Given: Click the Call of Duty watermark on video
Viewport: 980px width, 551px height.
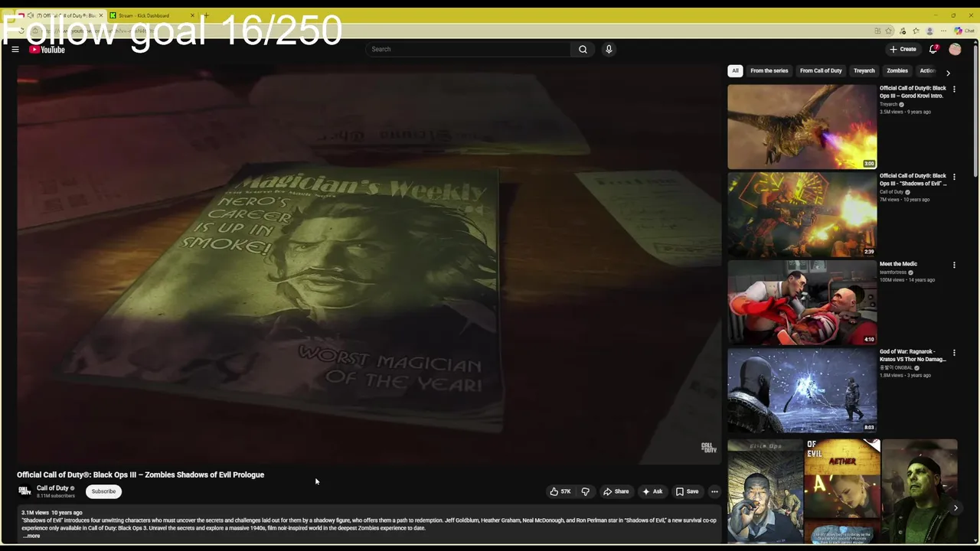Looking at the screenshot, I should [709, 448].
